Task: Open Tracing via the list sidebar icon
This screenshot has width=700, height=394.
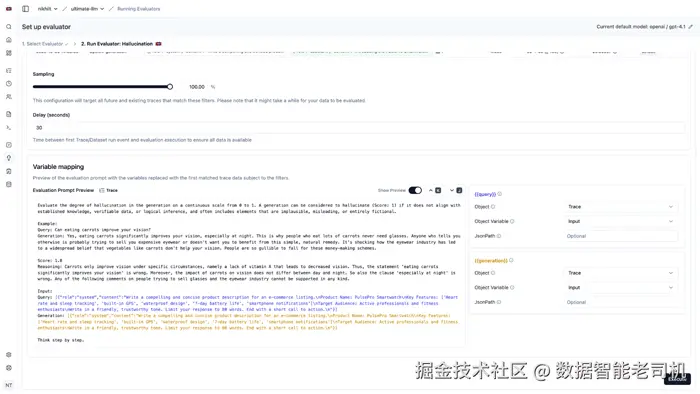Action: 8,71
